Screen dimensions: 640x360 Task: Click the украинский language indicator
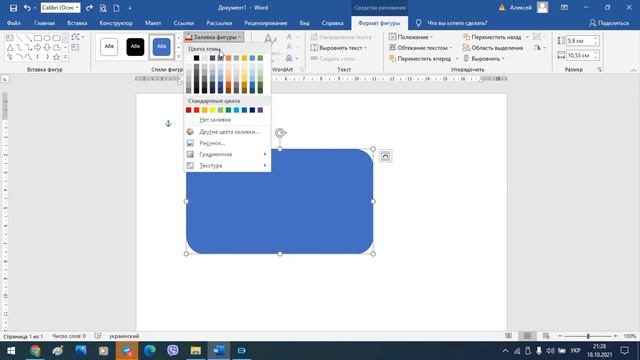pyautogui.click(x=124, y=336)
